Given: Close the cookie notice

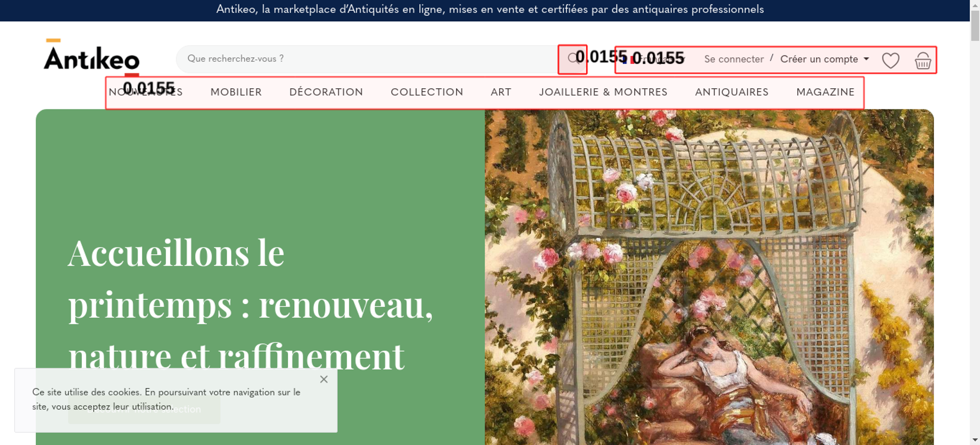Looking at the screenshot, I should (x=323, y=379).
